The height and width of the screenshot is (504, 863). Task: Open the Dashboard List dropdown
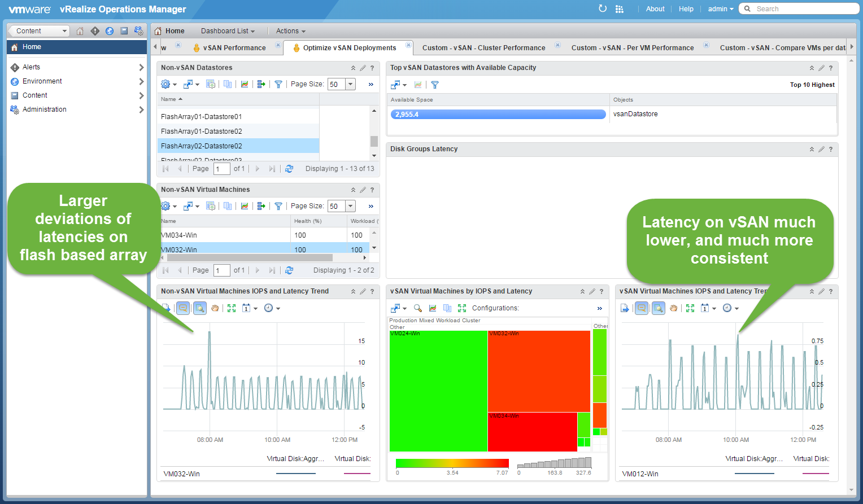[x=228, y=31]
